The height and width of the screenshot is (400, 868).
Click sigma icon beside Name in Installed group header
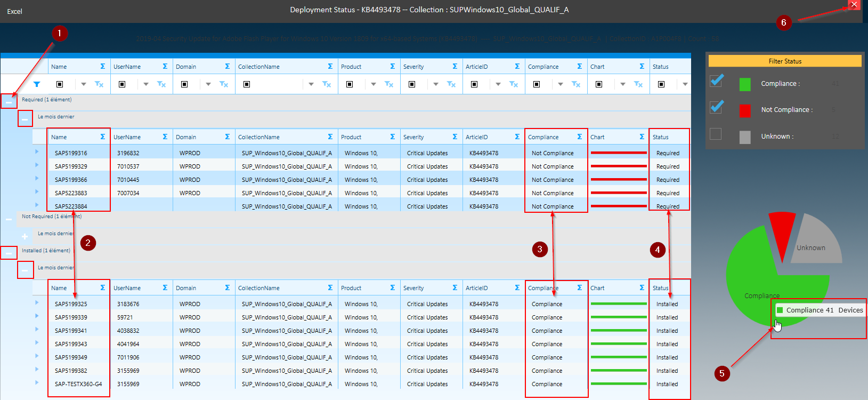pos(103,287)
